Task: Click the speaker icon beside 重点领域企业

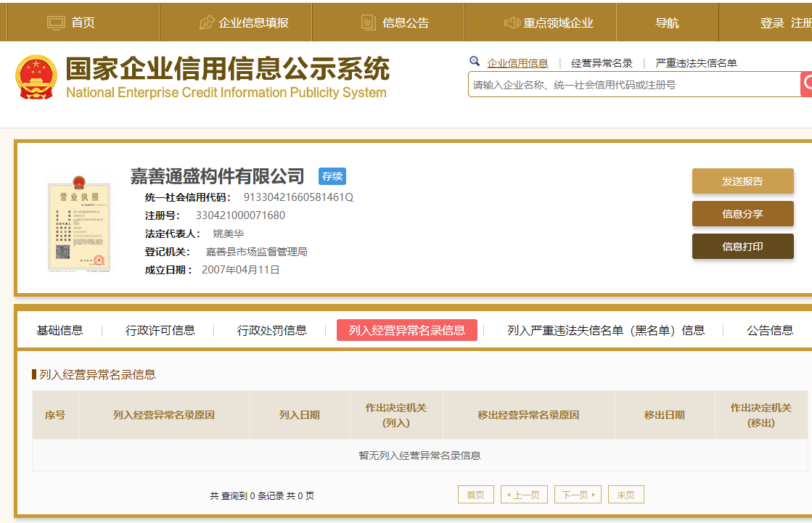Action: pyautogui.click(x=512, y=22)
